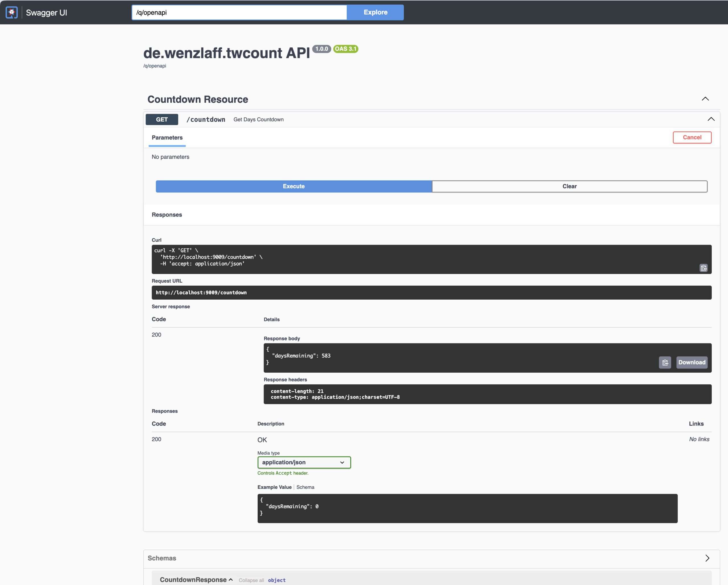728x585 pixels.
Task: Focus the /q/openapi URL input field
Action: pos(239,13)
